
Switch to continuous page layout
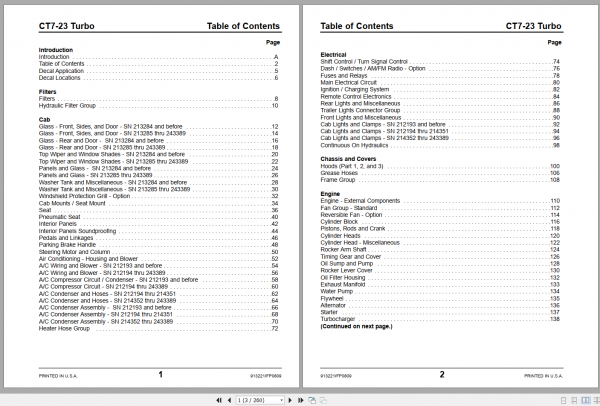(x=574, y=400)
